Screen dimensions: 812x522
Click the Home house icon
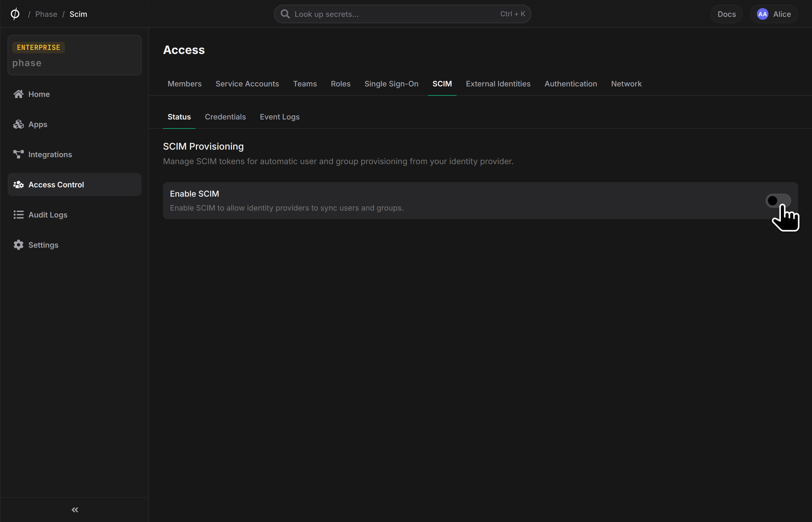point(19,94)
